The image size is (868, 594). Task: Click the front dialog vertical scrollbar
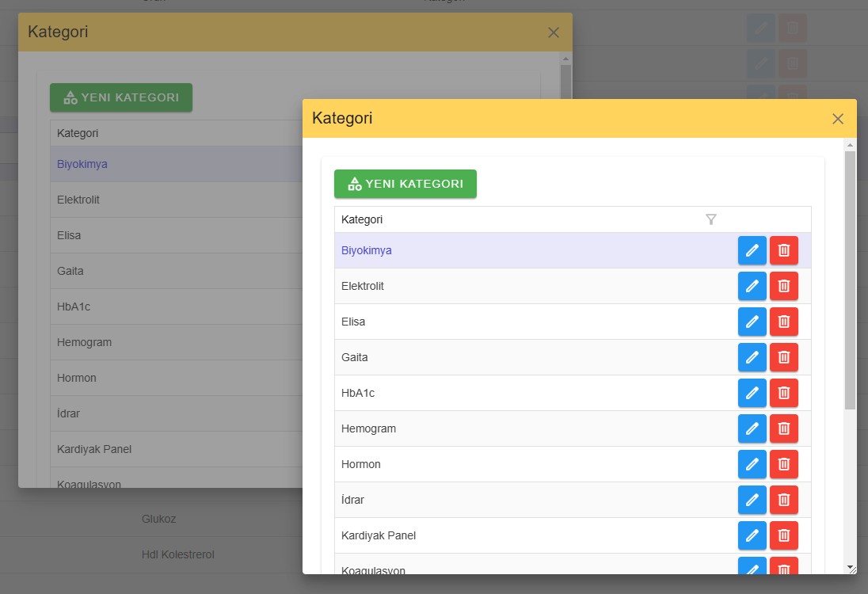coord(850,280)
